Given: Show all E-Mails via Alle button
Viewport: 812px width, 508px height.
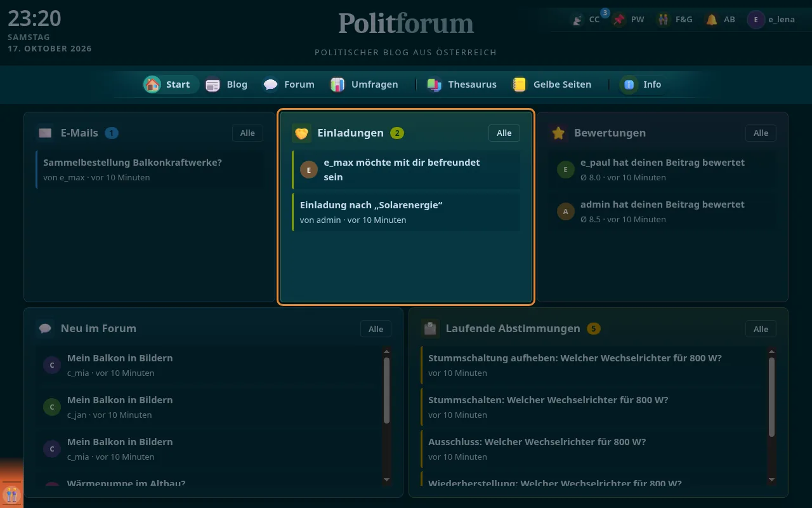Looking at the screenshot, I should click(247, 133).
